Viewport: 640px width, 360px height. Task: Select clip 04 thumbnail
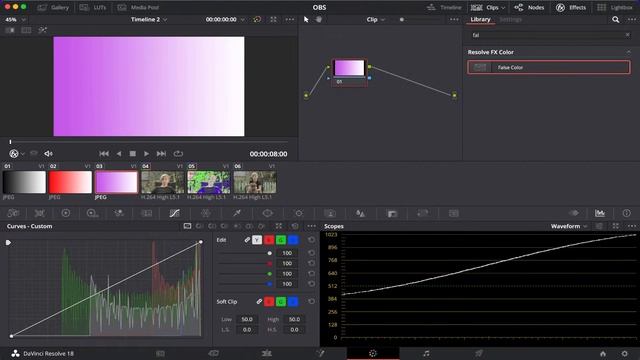tap(162, 182)
